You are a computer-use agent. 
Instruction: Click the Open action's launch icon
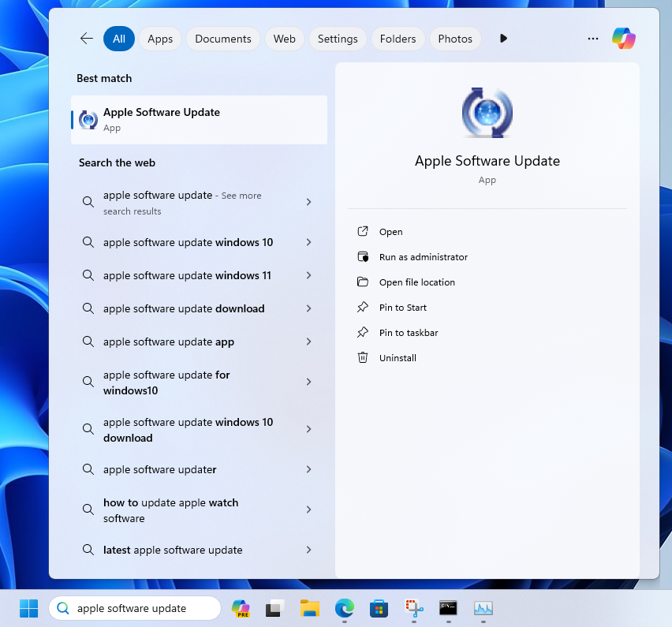tap(363, 231)
